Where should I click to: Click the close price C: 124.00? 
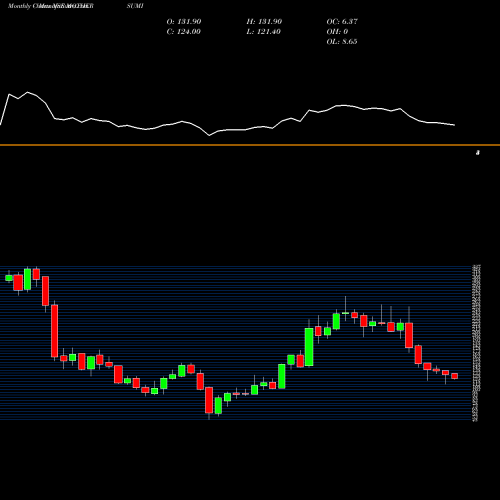pos(184,32)
